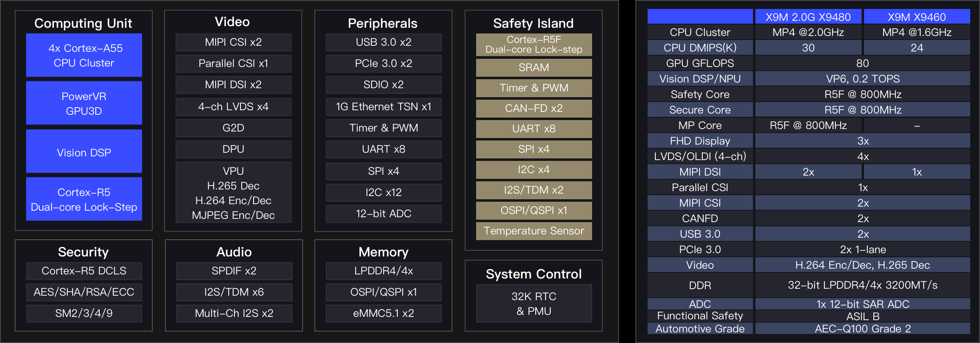
Task: Select OSPI/QSPI x1 under Memory
Action: click(384, 292)
